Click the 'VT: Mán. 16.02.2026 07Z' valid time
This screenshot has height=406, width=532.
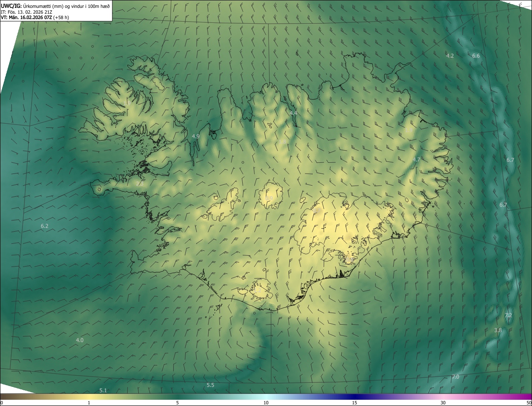tap(35, 17)
